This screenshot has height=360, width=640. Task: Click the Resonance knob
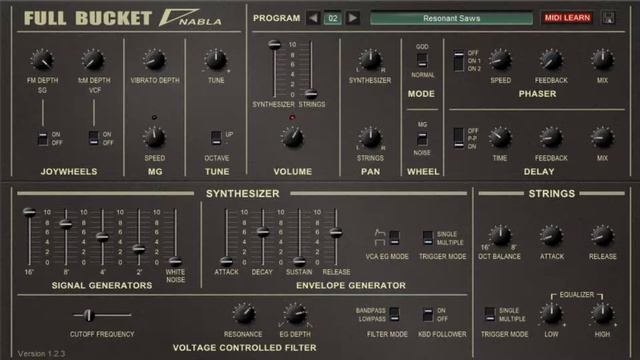tap(243, 313)
